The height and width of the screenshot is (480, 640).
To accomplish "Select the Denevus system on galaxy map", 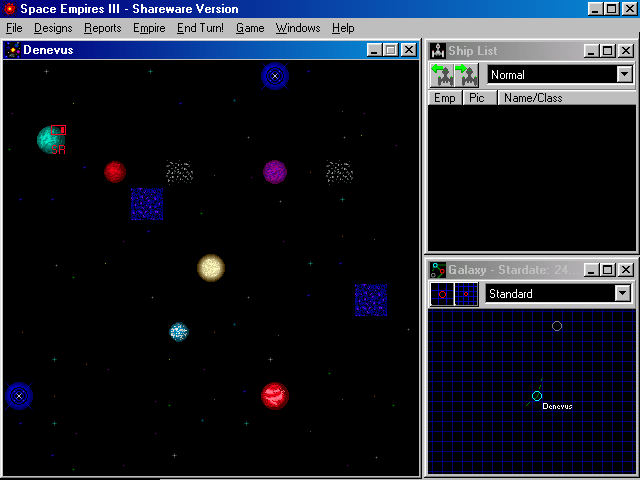I will (537, 396).
